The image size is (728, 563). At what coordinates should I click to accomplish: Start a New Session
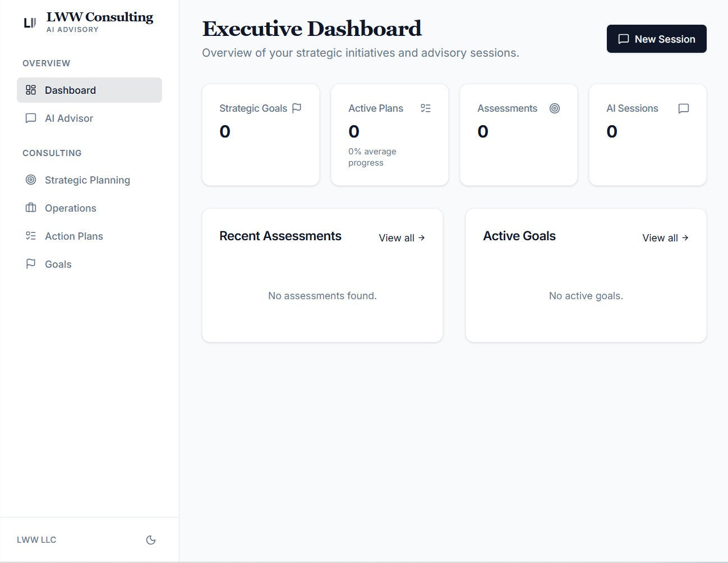click(656, 39)
